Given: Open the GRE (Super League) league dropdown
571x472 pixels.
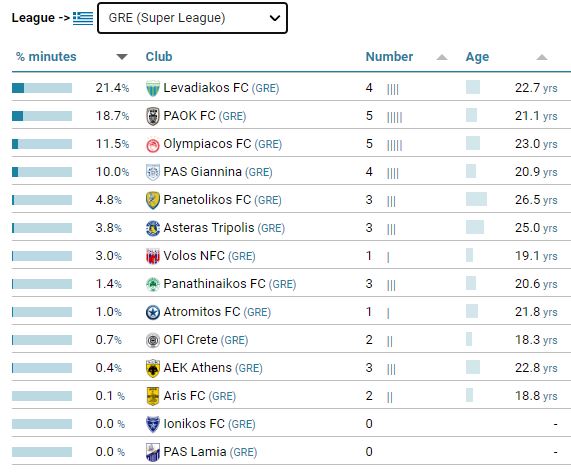Looking at the screenshot, I should pyautogui.click(x=192, y=18).
